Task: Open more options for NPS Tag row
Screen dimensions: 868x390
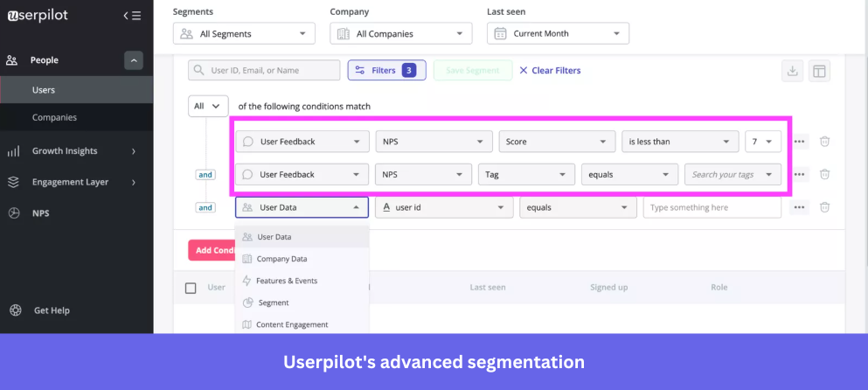Action: (799, 174)
